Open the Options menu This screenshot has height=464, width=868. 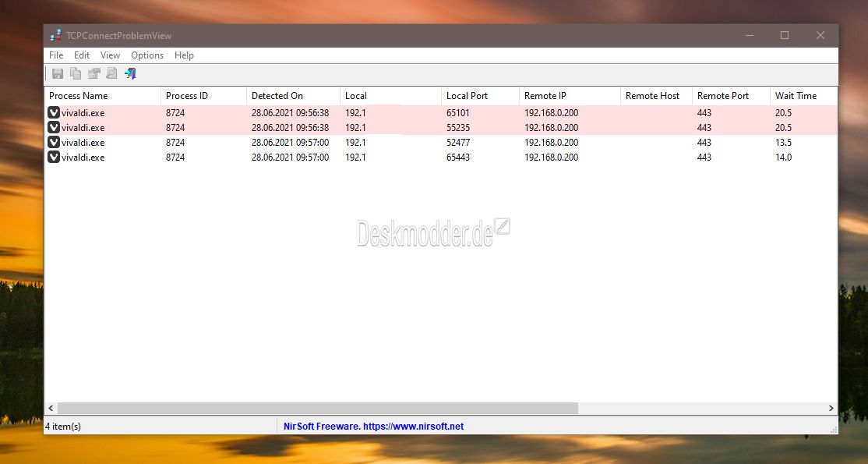point(147,55)
